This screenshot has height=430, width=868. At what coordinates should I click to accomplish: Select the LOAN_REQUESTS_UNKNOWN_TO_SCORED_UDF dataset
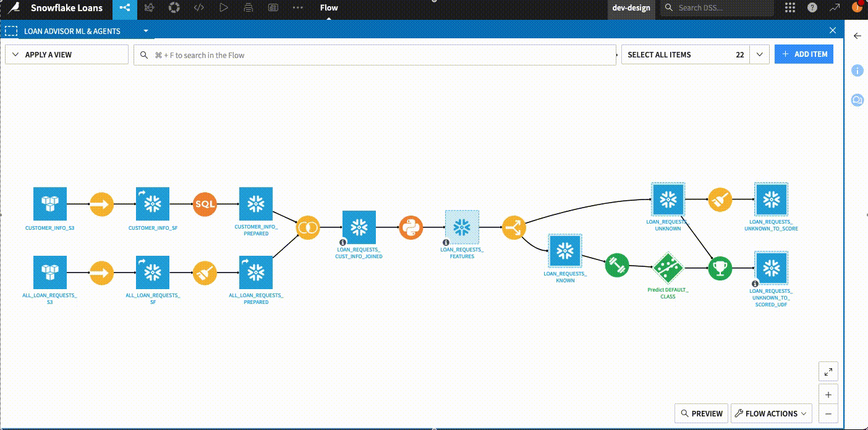(771, 268)
